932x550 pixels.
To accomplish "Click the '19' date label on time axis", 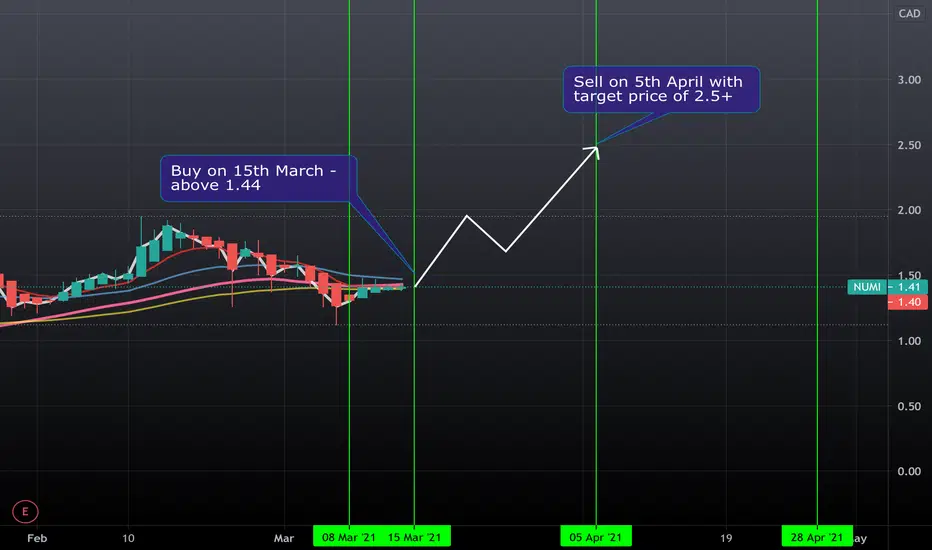I will coord(726,538).
